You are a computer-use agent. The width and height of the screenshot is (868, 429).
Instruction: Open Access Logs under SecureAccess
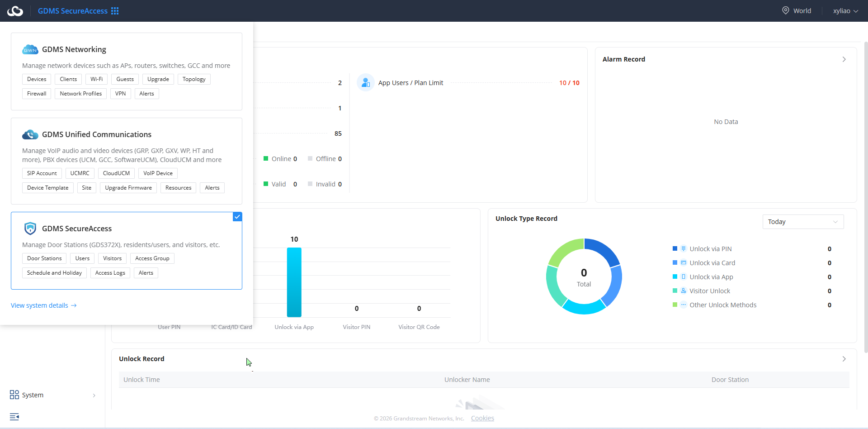point(110,273)
